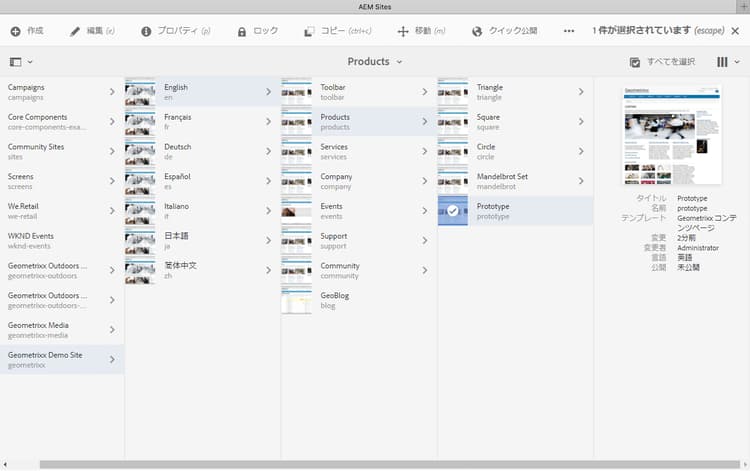Open Community Sites in first column

click(x=62, y=151)
